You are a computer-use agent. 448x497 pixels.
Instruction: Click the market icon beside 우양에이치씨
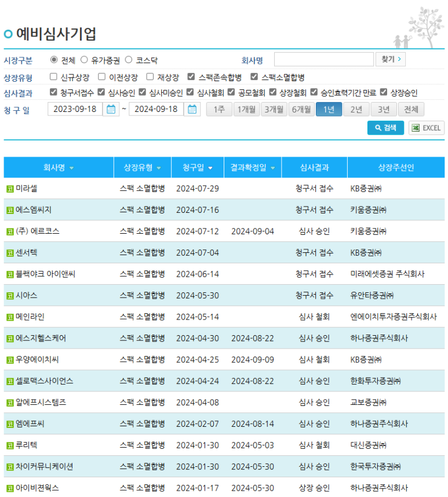coord(10,360)
